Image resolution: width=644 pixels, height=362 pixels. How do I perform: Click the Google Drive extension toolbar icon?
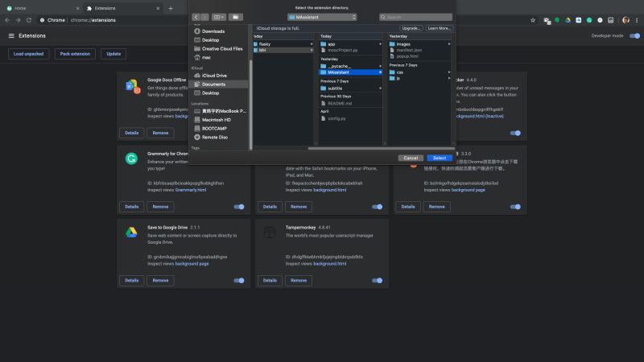click(568, 20)
